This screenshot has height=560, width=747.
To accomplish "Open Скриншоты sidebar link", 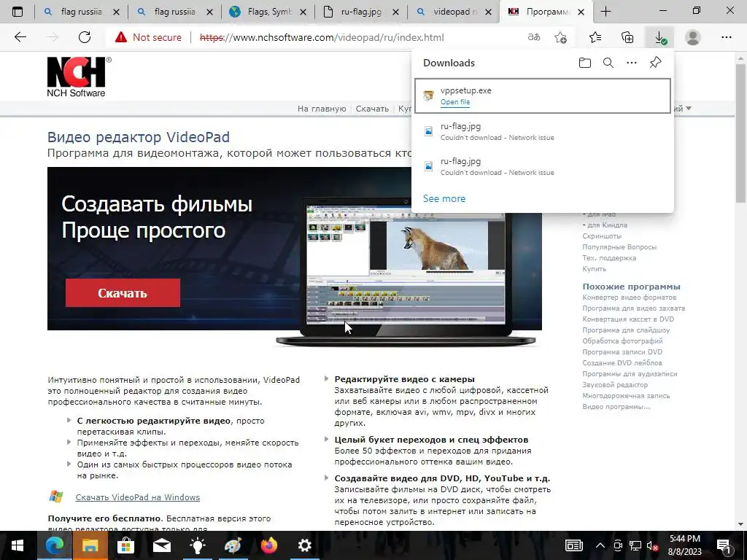I will click(x=602, y=236).
